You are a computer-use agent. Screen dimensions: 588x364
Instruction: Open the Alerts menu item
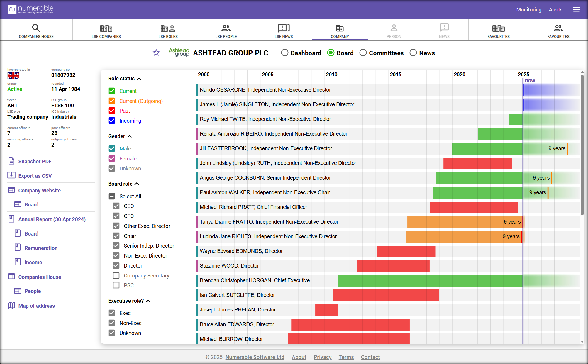(556, 9)
